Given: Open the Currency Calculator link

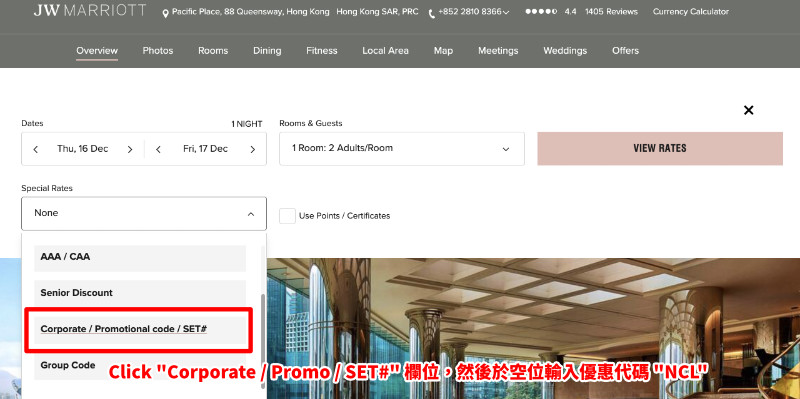Looking at the screenshot, I should (691, 12).
